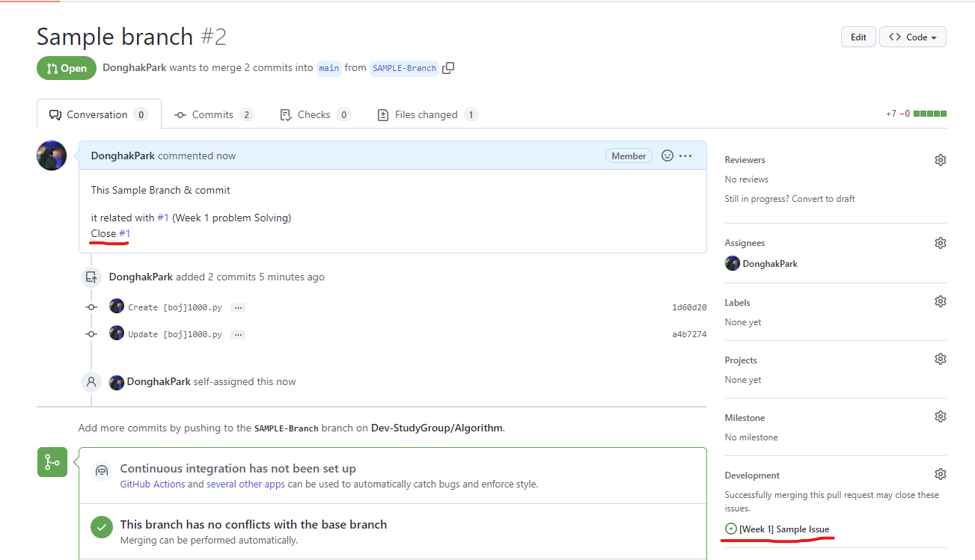Open issue #1 link in 'it related with' line
The image size is (975, 560).
[163, 218]
